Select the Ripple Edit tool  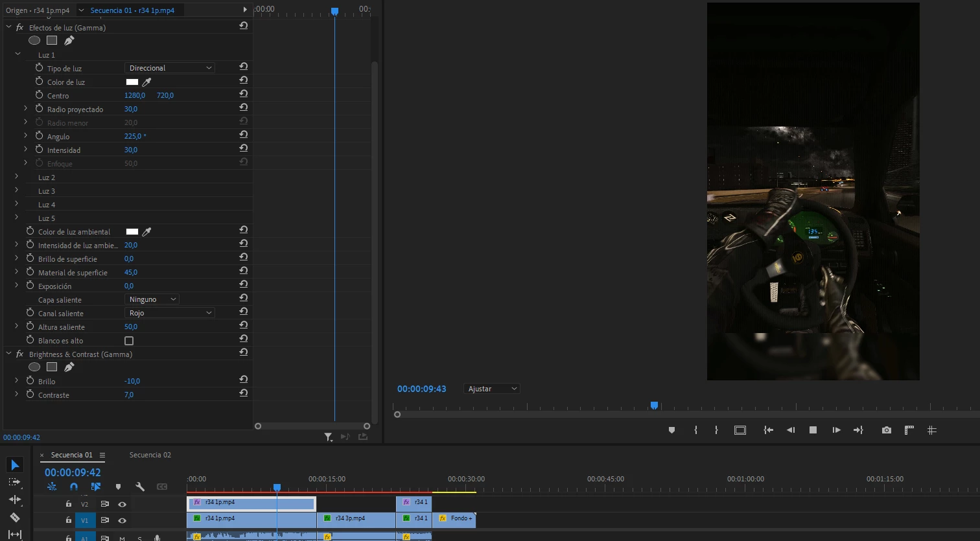click(x=15, y=500)
